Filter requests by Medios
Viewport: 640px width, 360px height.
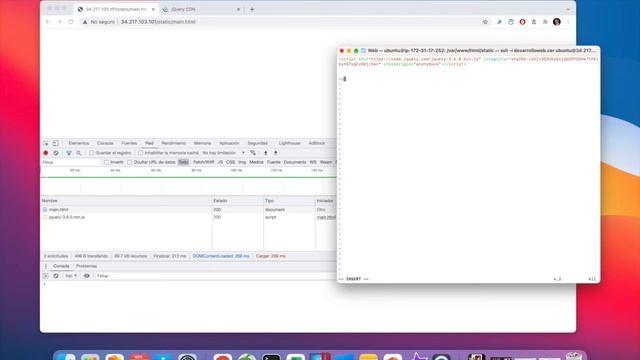(256, 162)
